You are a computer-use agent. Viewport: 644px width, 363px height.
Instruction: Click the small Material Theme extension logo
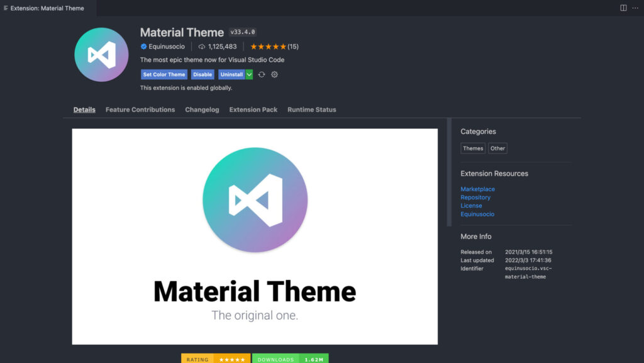pos(101,55)
